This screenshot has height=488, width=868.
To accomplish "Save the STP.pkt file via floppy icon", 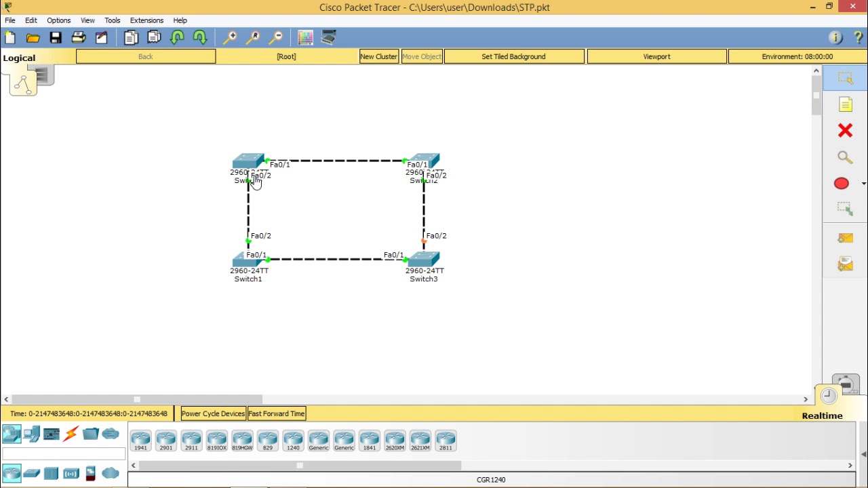I will [56, 38].
